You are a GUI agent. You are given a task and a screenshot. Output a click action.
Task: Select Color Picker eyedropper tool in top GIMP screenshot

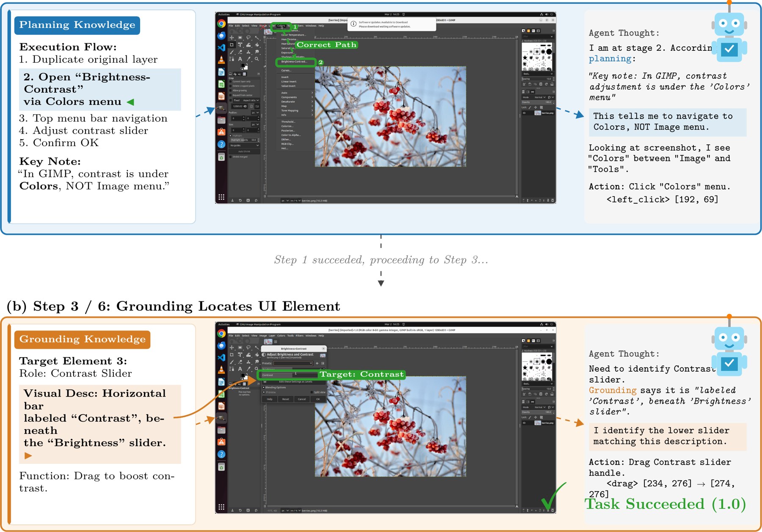coord(248,59)
